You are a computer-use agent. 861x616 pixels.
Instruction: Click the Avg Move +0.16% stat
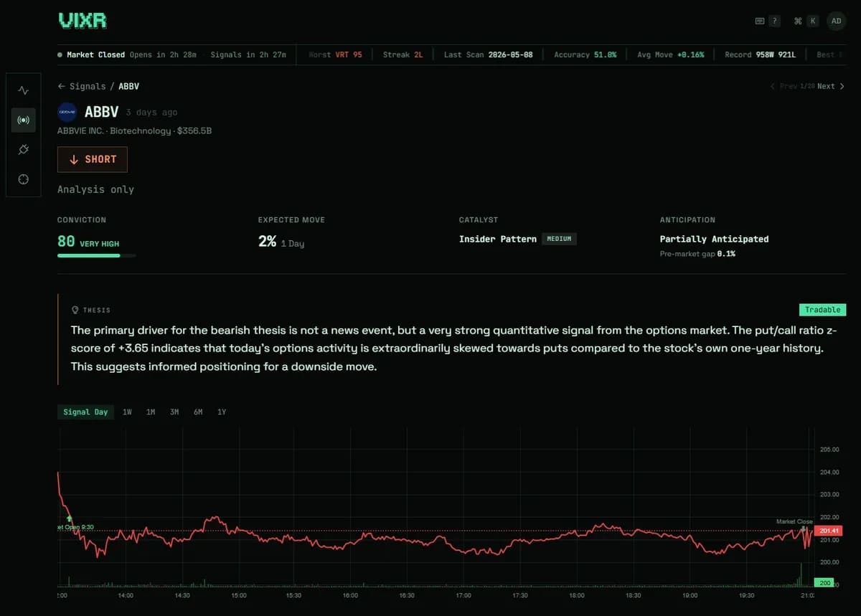pos(670,55)
